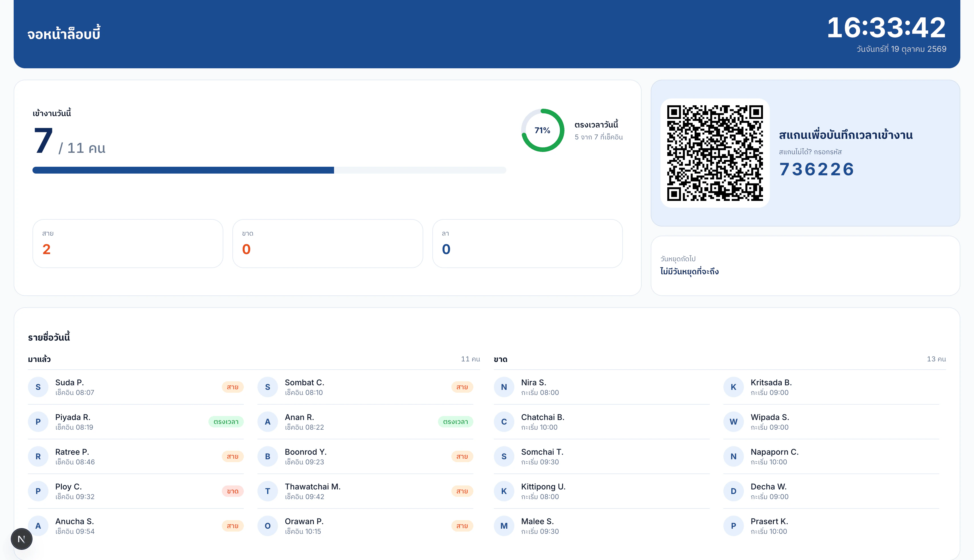Click the name Napaporn C.
This screenshot has width=974, height=560.
pos(774,452)
